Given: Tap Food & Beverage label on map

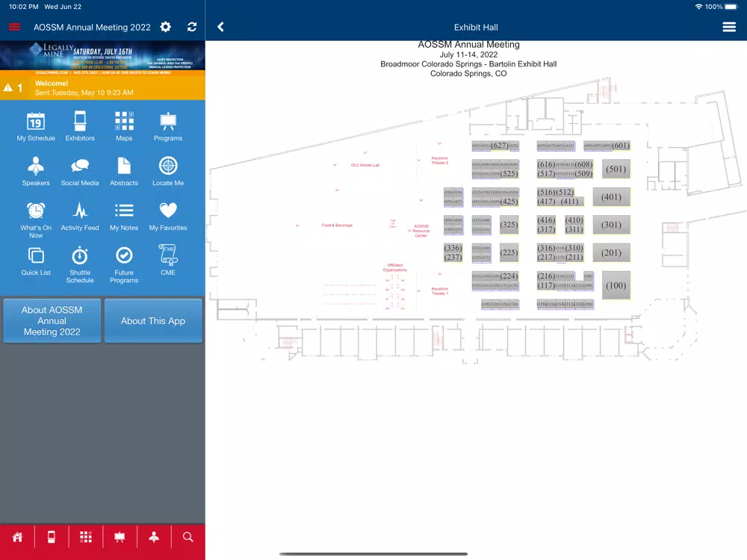Looking at the screenshot, I should (x=337, y=225).
